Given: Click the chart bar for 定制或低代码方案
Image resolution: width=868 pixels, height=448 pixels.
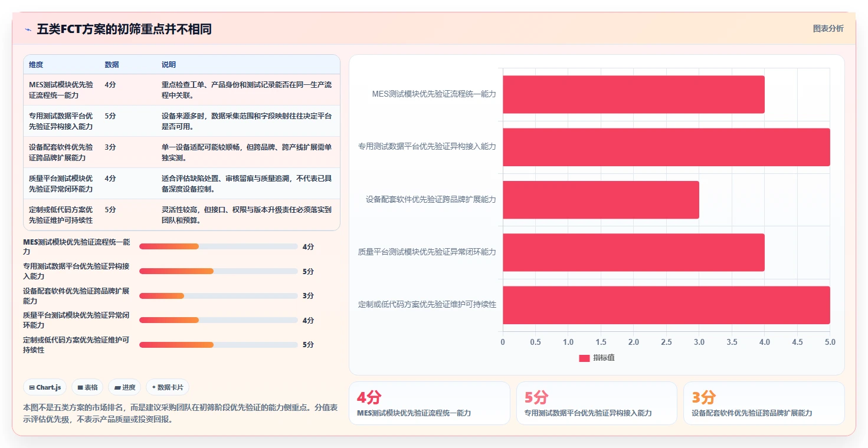Looking at the screenshot, I should (x=666, y=305).
